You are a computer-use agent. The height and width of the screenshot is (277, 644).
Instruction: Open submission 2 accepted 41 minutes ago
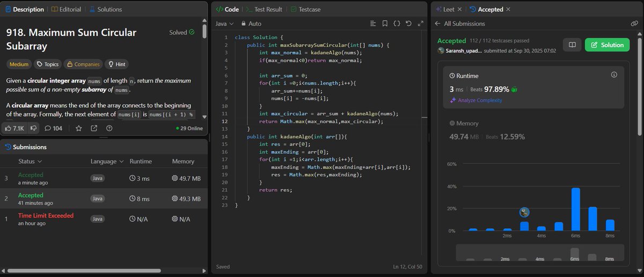point(103,199)
